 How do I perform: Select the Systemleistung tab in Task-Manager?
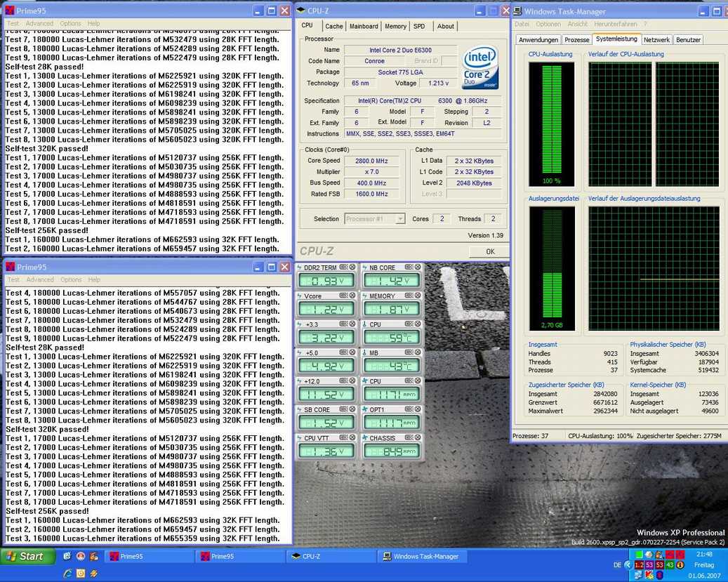(616, 39)
